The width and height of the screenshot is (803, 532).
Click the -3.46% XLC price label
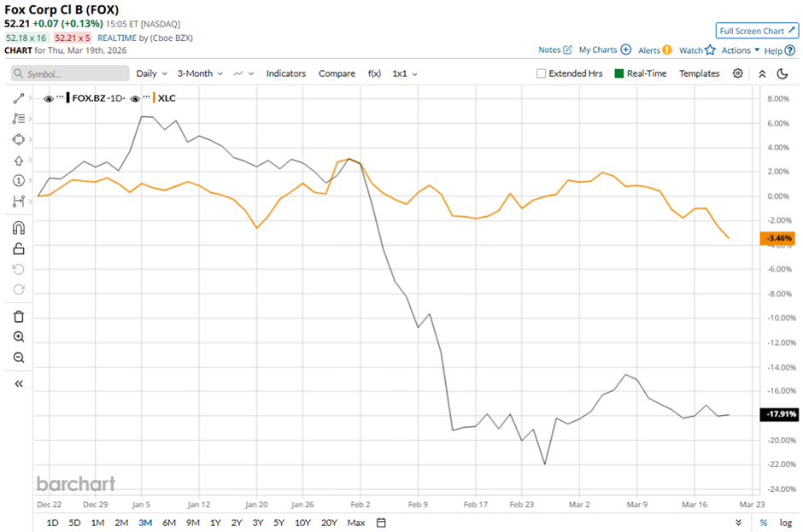point(778,238)
